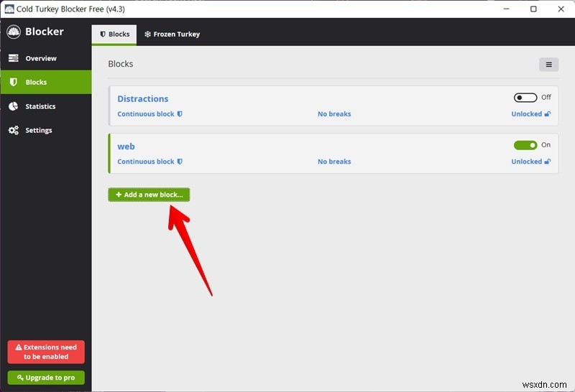The image size is (575, 392).
Task: Click shield icon next to web Continuous block
Action: coord(180,162)
